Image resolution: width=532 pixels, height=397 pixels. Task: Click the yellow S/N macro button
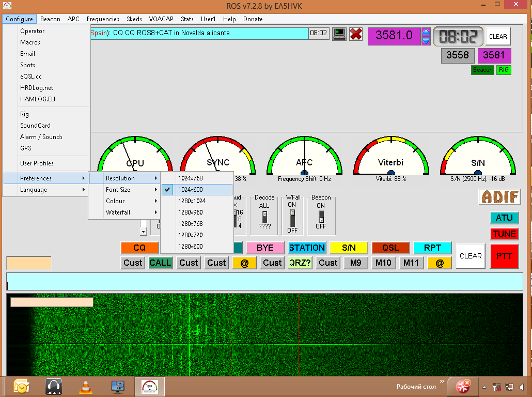(x=349, y=248)
